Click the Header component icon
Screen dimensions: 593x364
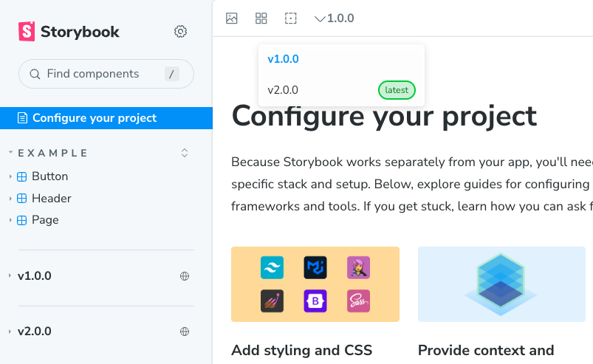[22, 199]
